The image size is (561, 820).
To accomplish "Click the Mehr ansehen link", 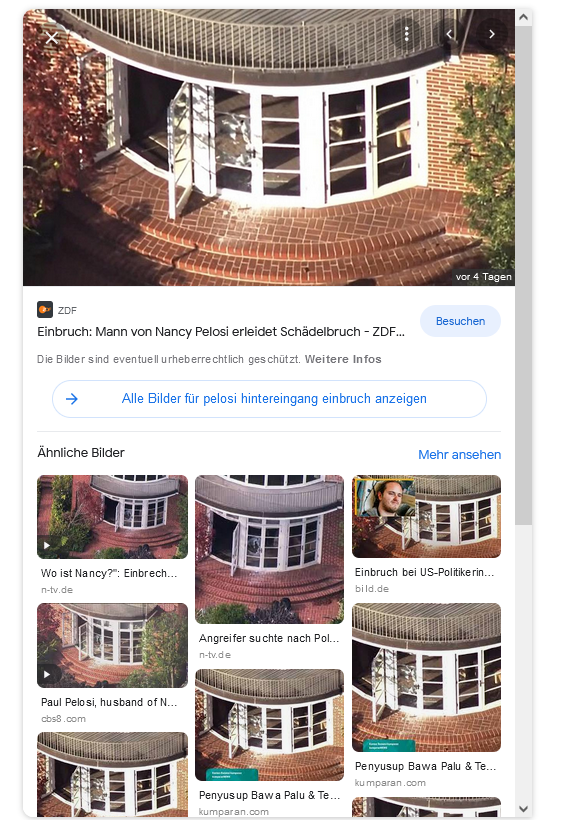I will [460, 454].
